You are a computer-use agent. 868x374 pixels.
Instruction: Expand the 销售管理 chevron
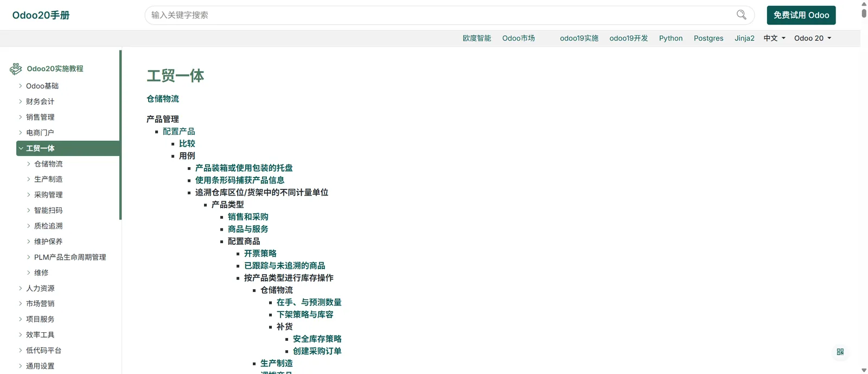21,117
